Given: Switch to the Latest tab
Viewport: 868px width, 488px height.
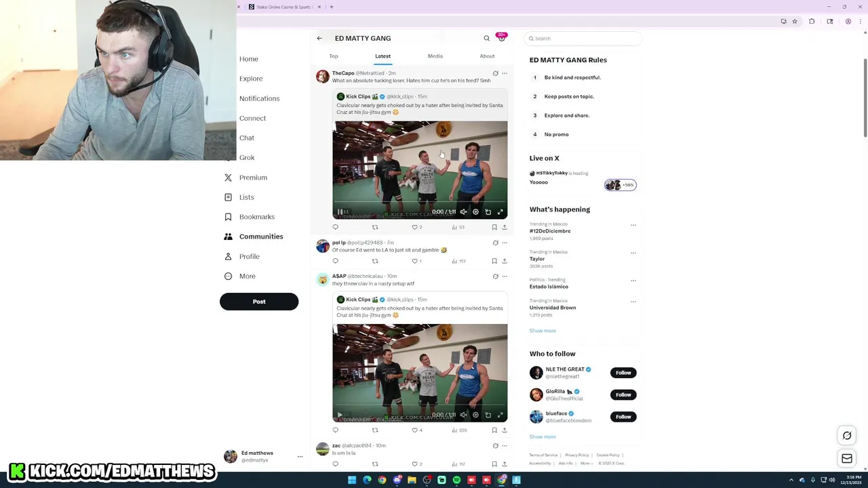Looking at the screenshot, I should click(382, 56).
